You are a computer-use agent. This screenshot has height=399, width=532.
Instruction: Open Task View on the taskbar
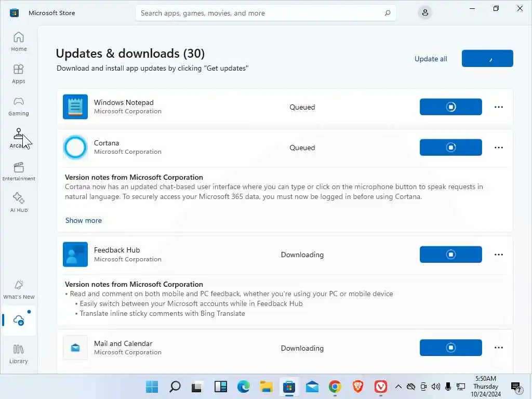click(197, 387)
